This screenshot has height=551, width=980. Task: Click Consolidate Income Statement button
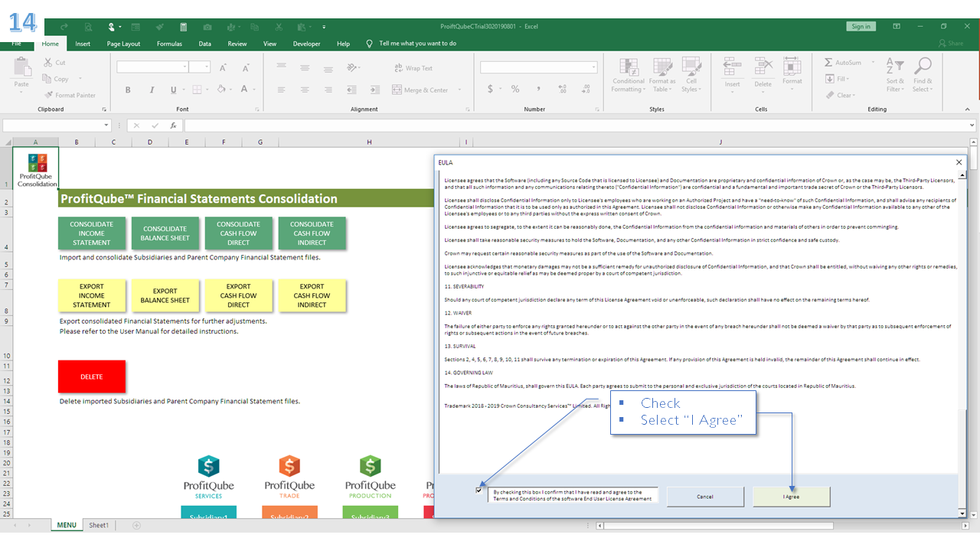point(92,233)
